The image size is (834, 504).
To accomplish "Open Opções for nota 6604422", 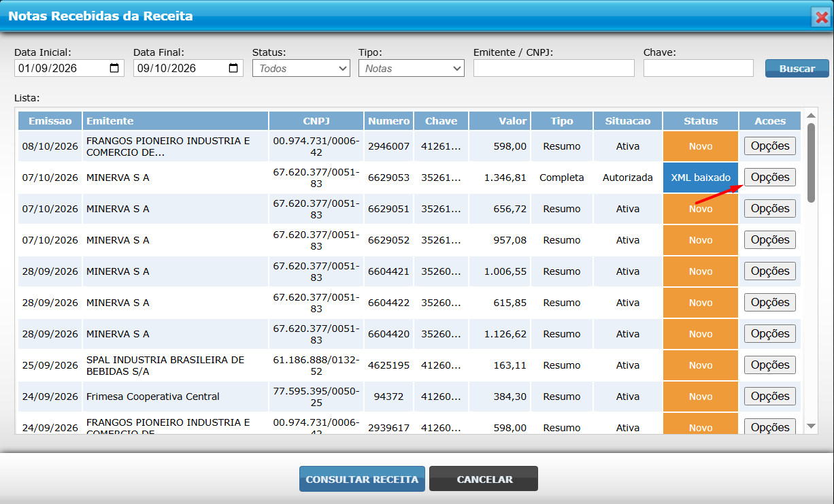I will [x=770, y=303].
